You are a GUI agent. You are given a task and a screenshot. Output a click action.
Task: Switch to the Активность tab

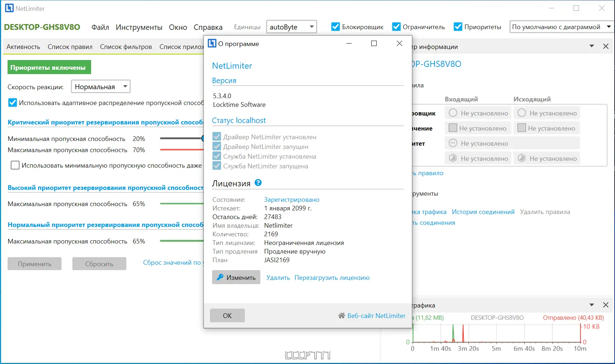[23, 47]
